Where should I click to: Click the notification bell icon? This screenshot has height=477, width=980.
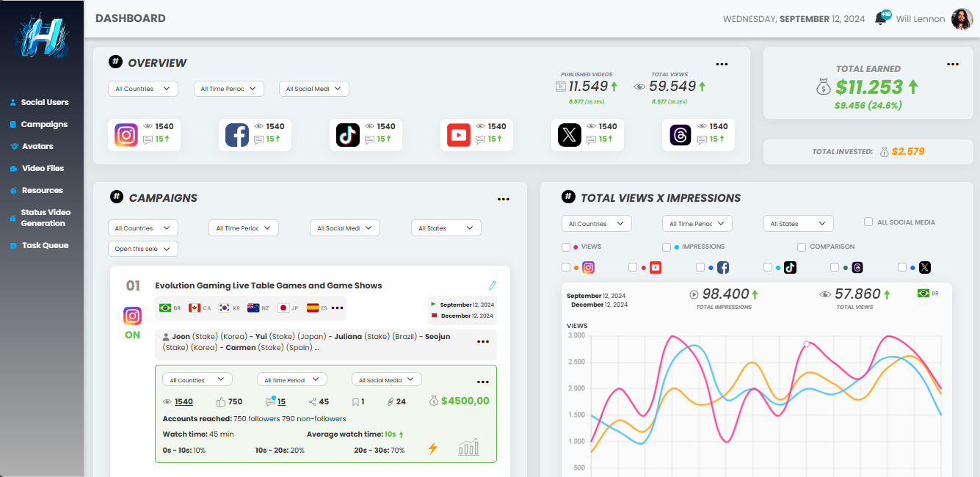[x=880, y=19]
